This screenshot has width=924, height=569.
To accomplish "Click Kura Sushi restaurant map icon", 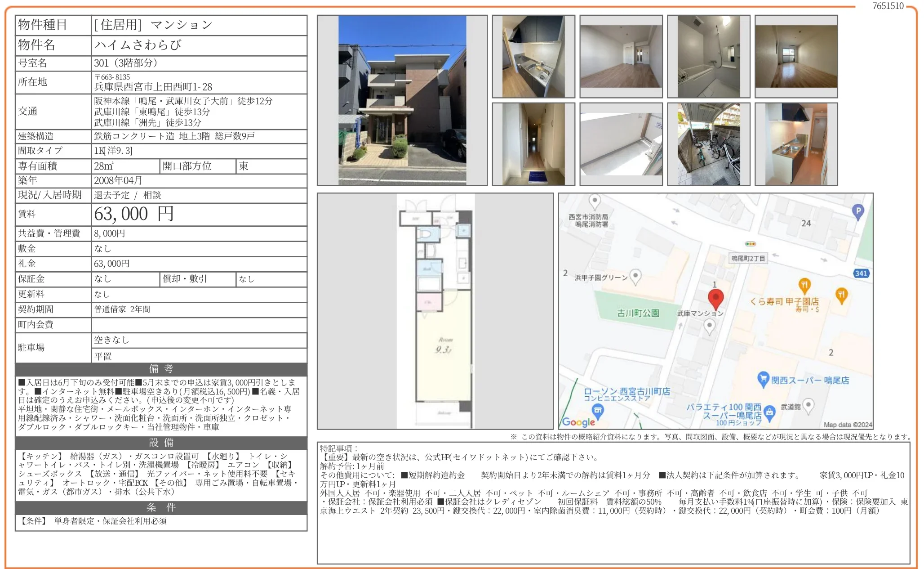I will (804, 285).
